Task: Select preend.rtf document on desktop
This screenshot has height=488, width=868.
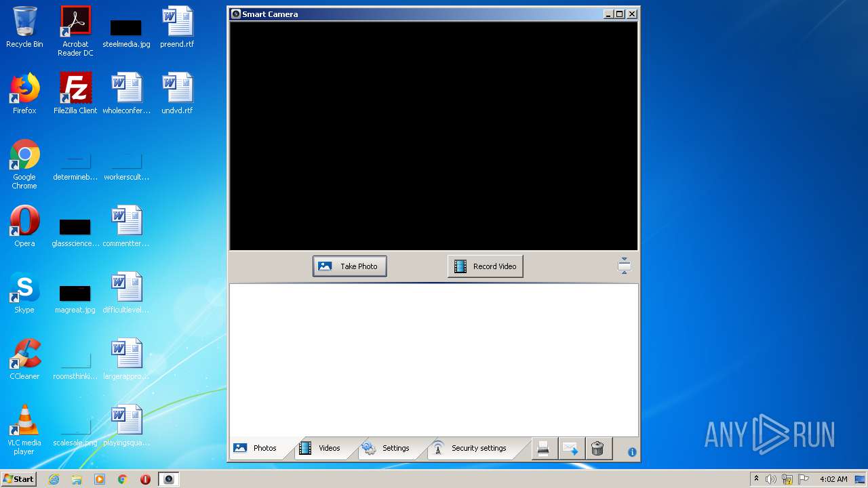Action: click(x=177, y=28)
